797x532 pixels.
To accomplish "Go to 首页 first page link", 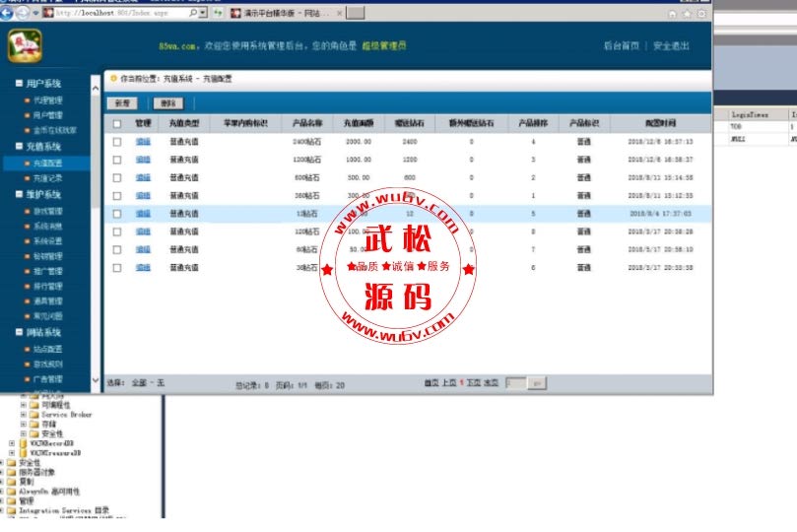I will [x=432, y=382].
